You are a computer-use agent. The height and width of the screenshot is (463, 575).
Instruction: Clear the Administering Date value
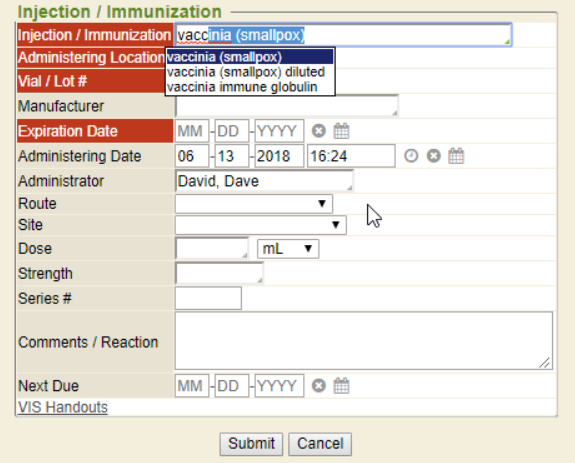click(433, 156)
